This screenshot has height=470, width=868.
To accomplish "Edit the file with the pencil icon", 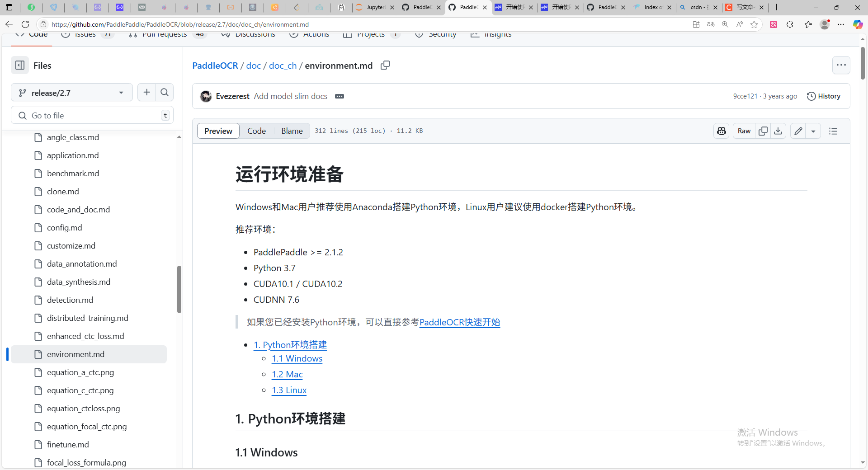I will click(x=798, y=131).
